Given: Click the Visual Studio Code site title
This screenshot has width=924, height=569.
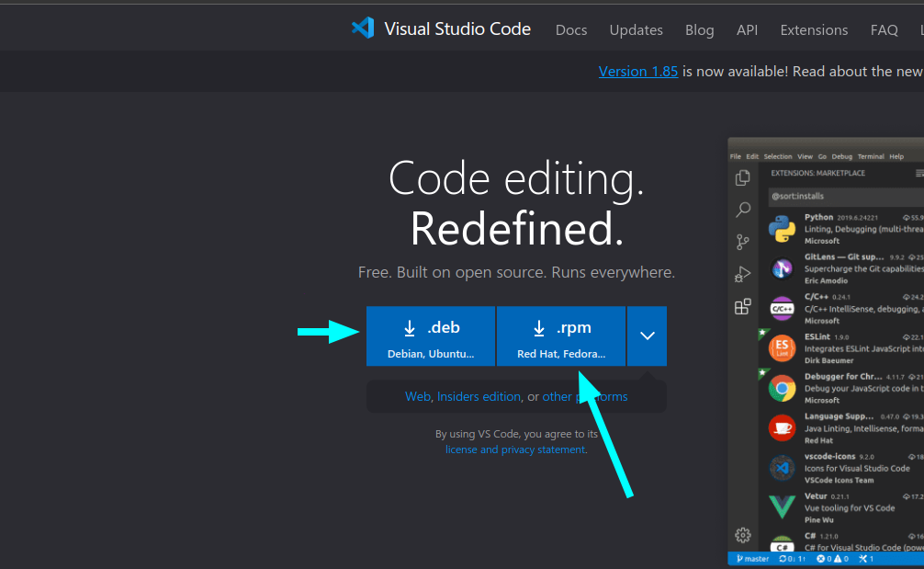Looking at the screenshot, I should (457, 28).
